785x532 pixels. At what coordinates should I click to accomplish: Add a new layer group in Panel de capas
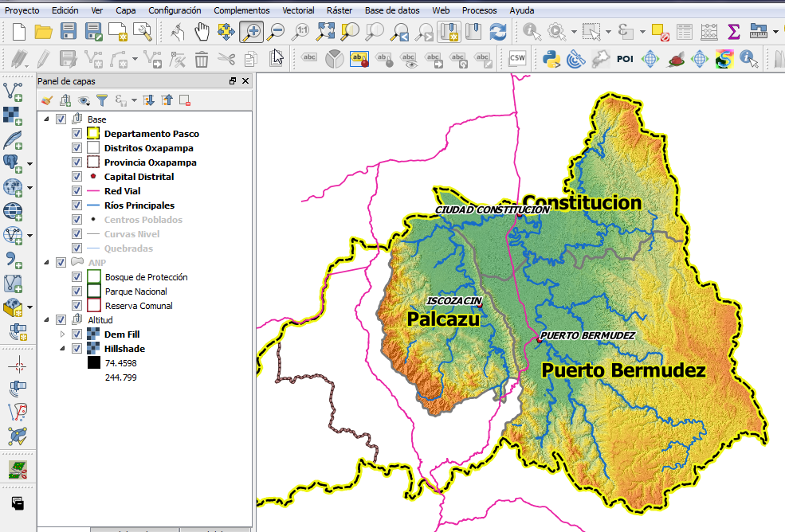tap(66, 100)
